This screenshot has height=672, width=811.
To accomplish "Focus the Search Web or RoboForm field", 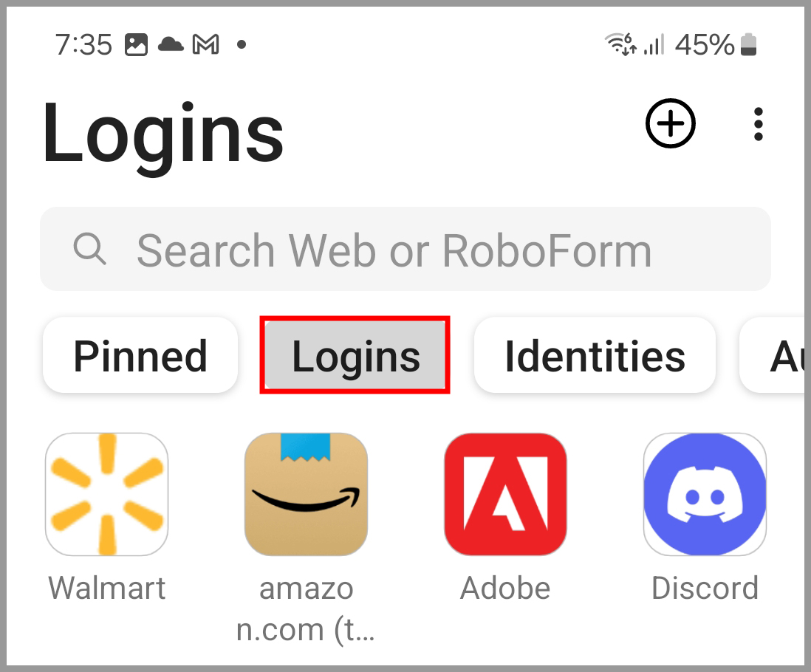I will coord(405,249).
